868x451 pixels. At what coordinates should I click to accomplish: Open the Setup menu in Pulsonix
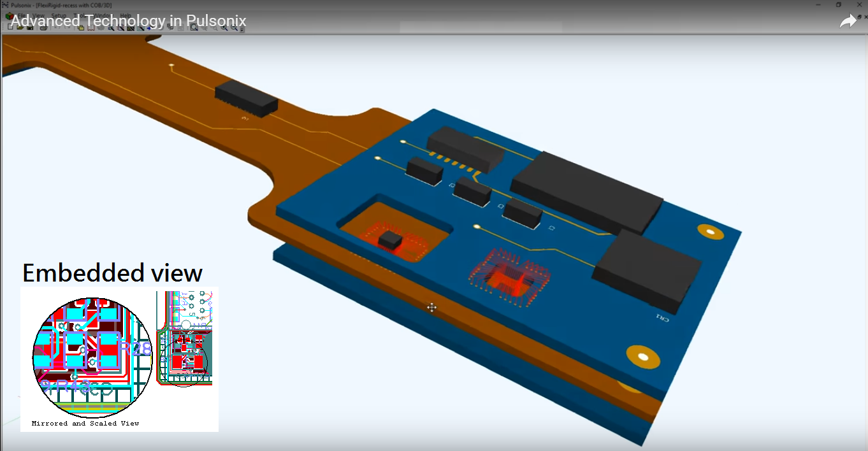[59, 15]
